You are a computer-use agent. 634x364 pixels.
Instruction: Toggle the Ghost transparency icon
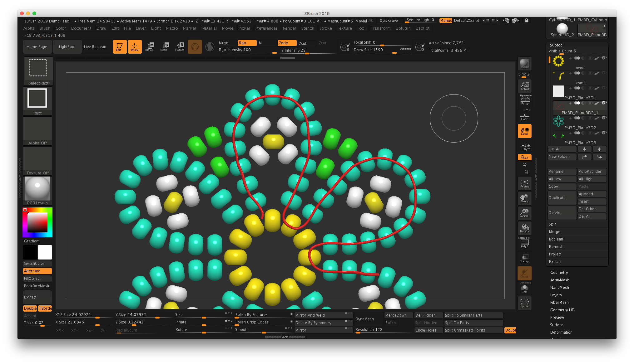click(x=524, y=273)
